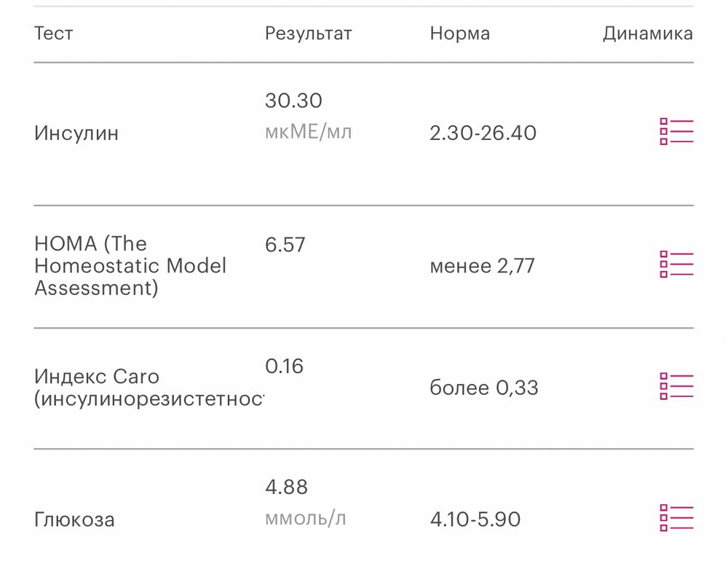Open dynamics chart for Инсулин result
The width and height of the screenshot is (728, 561).
(676, 131)
